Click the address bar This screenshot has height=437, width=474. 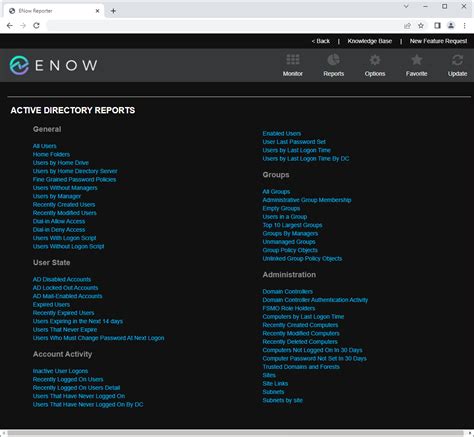pyautogui.click(x=223, y=26)
